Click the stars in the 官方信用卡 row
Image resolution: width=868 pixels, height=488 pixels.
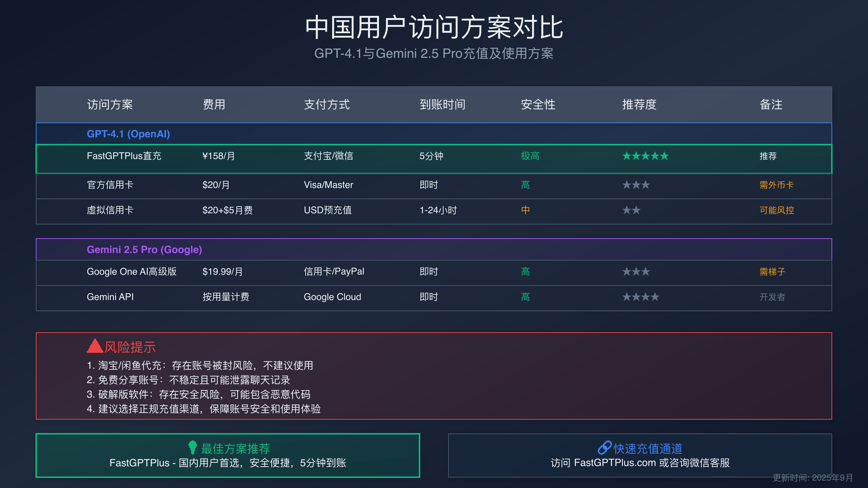636,185
